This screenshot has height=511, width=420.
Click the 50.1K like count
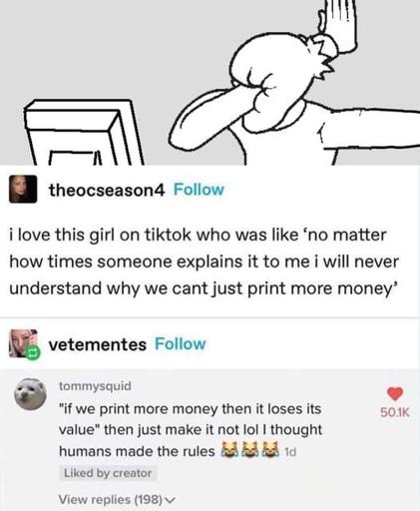395,412
